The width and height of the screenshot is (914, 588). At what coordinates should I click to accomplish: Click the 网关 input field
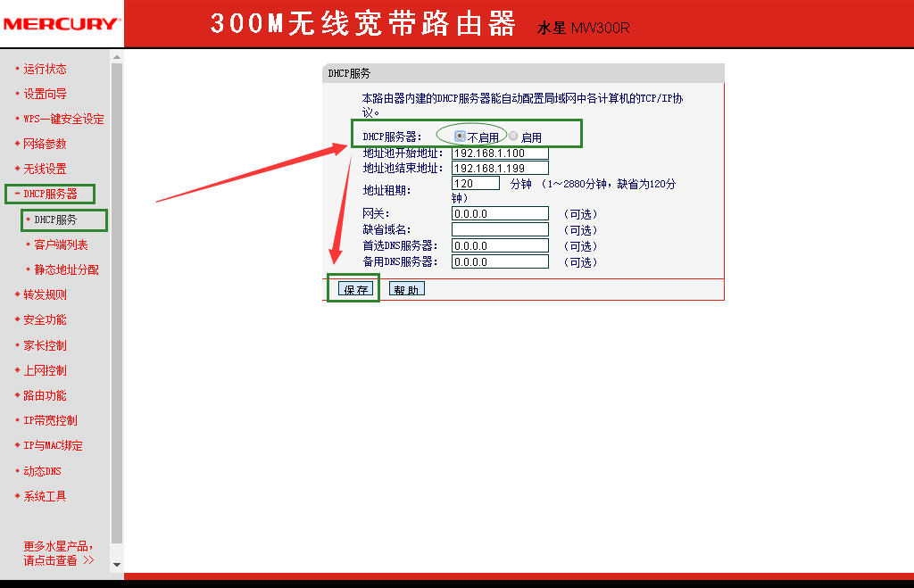pos(500,214)
